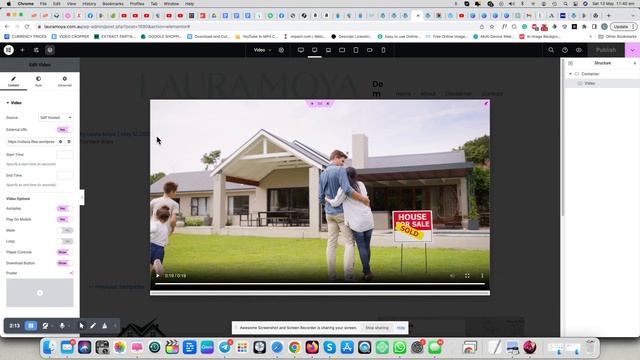Select the recorder pen annotation tool
640x360 pixels.
click(x=93, y=326)
